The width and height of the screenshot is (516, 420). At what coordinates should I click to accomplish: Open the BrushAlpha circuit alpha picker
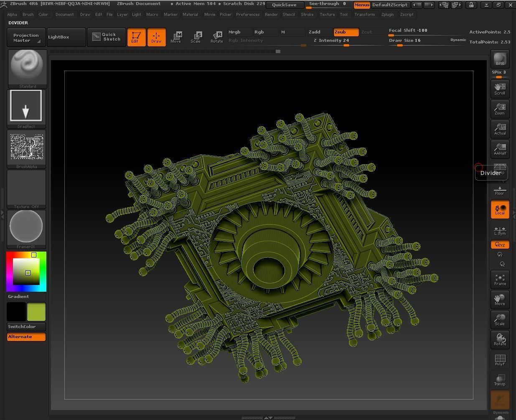(26, 149)
